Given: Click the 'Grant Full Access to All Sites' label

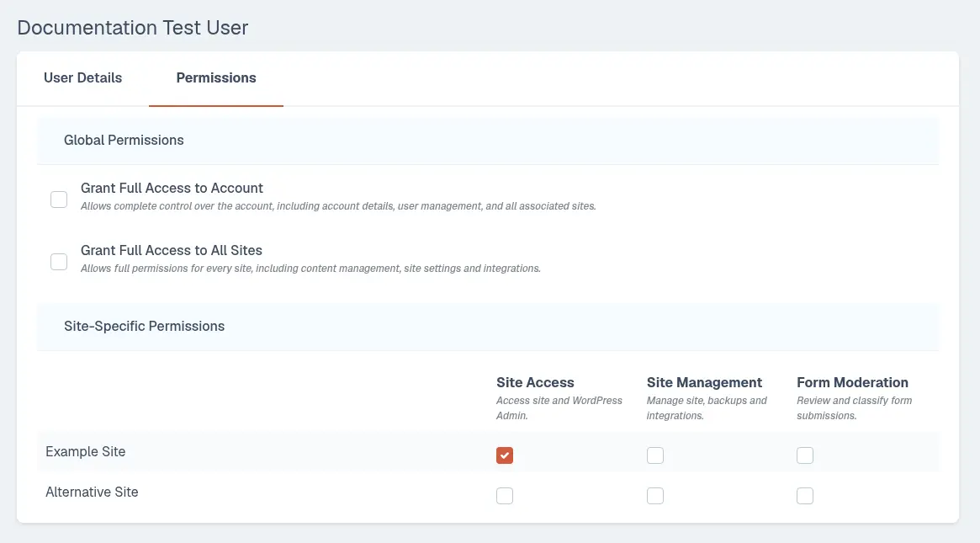Looking at the screenshot, I should pos(172,250).
